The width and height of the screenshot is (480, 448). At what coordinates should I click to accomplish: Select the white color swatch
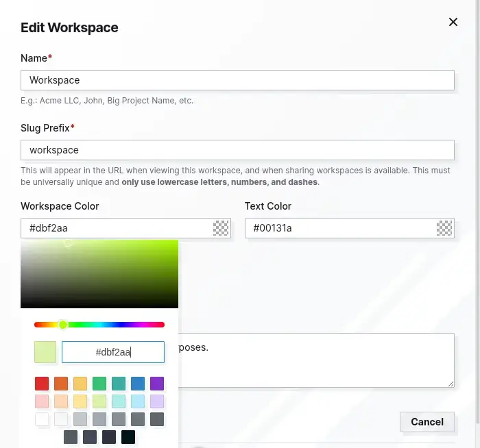point(42,419)
